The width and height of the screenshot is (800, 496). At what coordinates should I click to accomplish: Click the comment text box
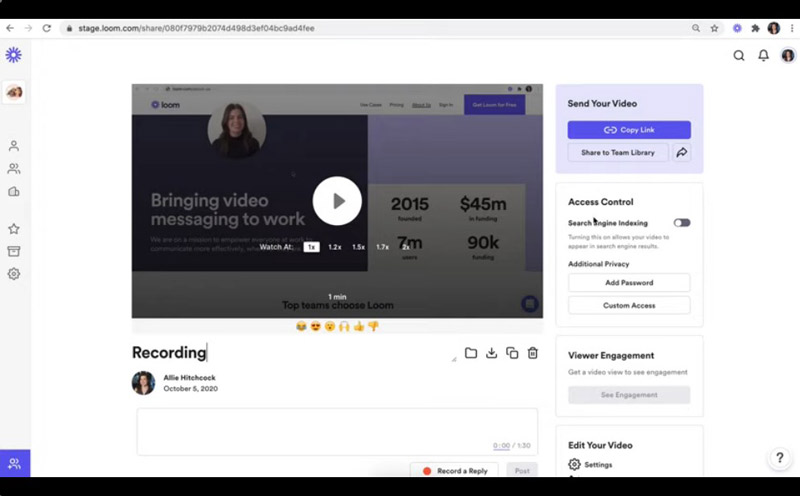337,431
